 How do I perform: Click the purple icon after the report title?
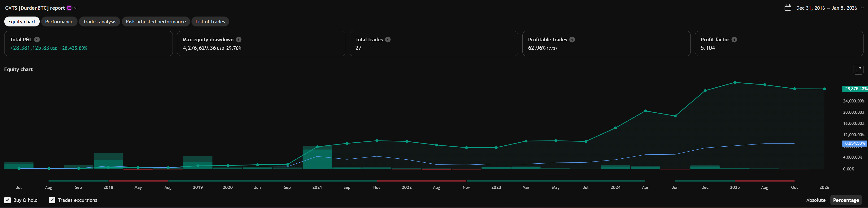click(x=69, y=8)
